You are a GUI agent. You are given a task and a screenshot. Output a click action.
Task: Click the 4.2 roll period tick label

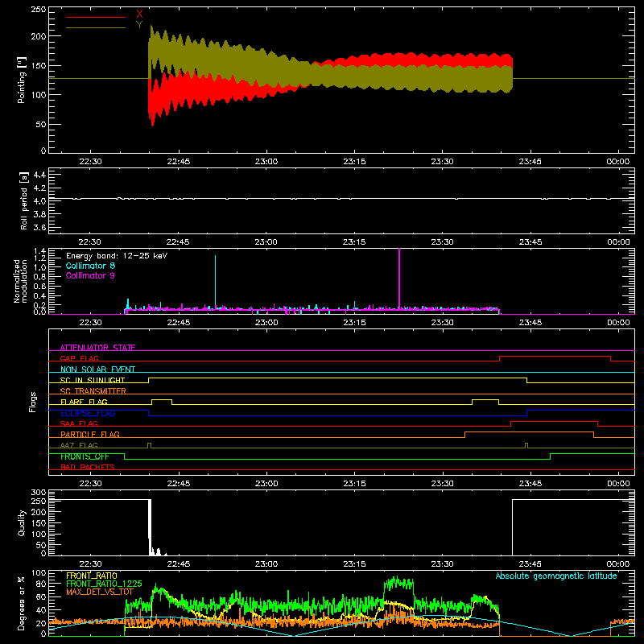pyautogui.click(x=39, y=188)
